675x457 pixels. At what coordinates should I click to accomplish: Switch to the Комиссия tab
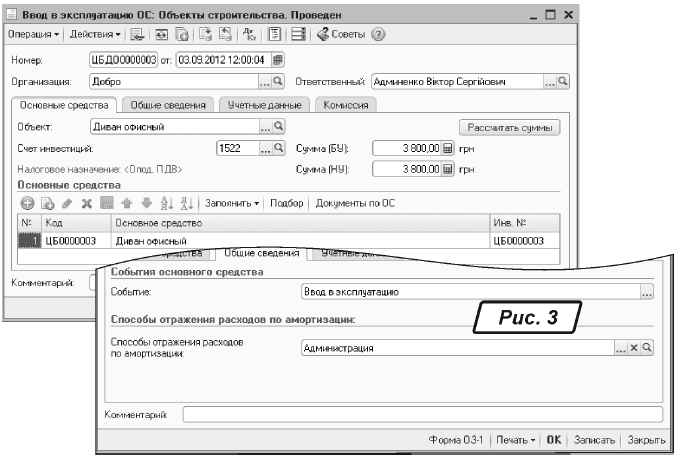coord(345,105)
